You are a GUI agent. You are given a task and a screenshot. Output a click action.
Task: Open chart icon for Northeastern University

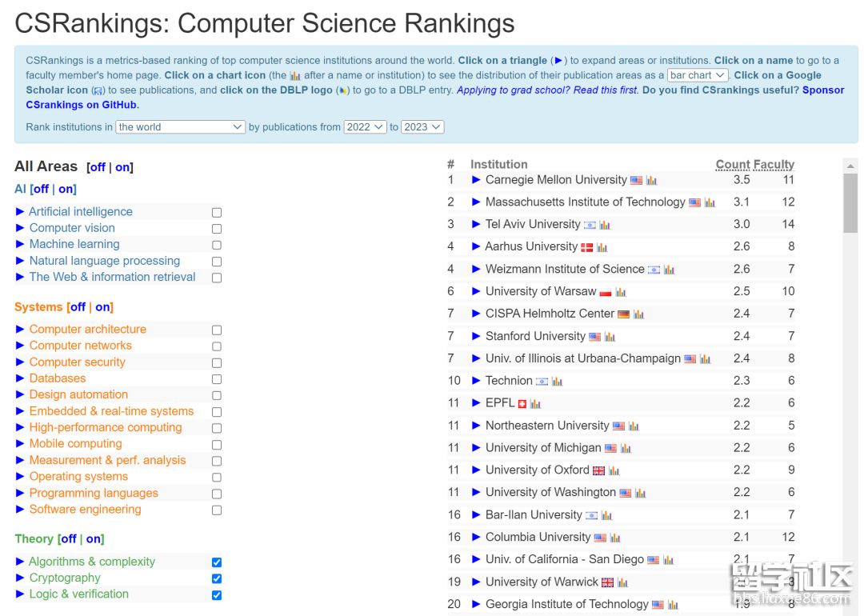634,426
